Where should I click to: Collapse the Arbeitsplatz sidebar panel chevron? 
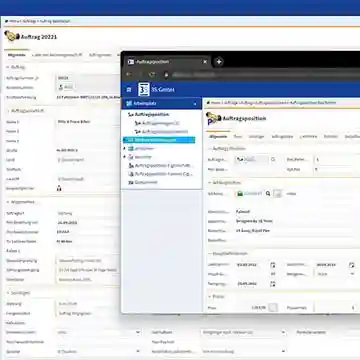pyautogui.click(x=195, y=104)
